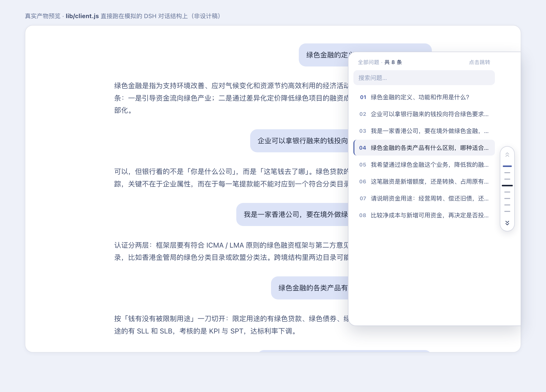Open question 03 我是一家香港公司
Screen dimensions: 546x392
424,131
